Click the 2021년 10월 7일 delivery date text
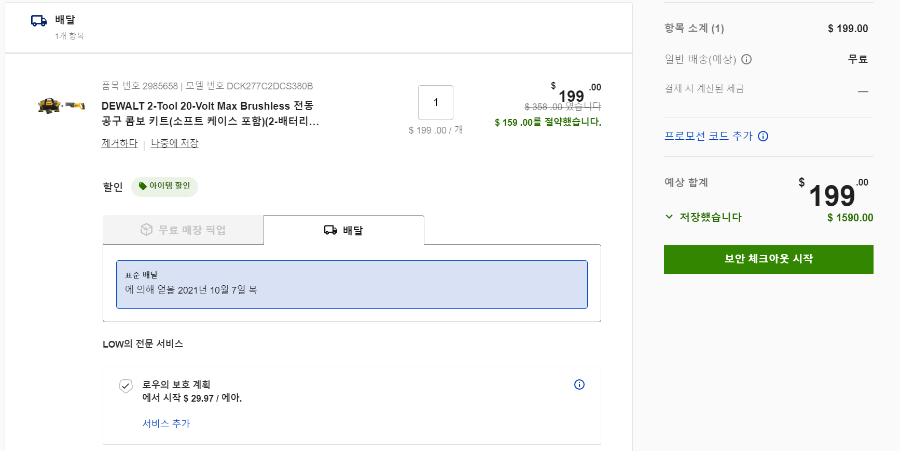 217,290
